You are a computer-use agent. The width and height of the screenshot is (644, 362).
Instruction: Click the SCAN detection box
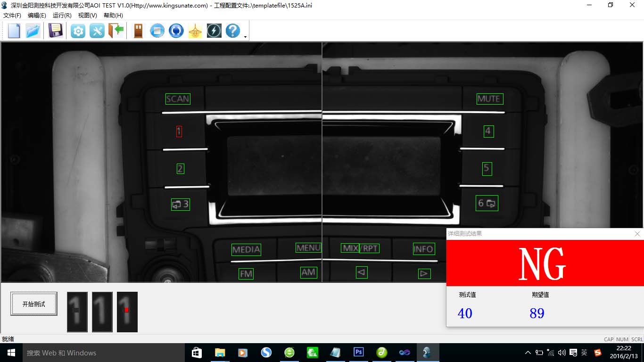point(178,99)
